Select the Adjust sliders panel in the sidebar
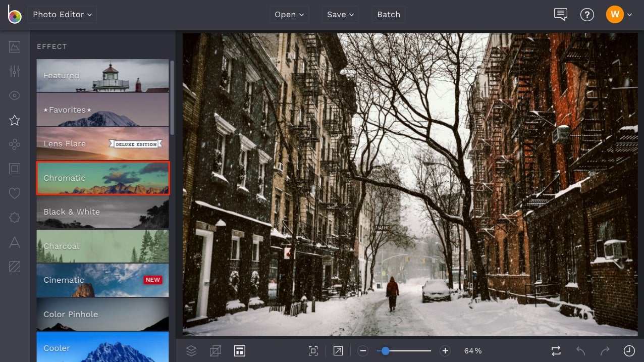This screenshot has width=644, height=362. pos(14,71)
